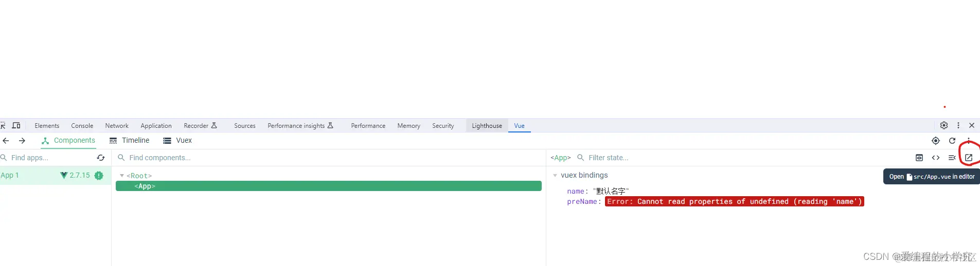This screenshot has width=980, height=266.
Task: Open Vue devtools three-dot menu
Action: (969, 141)
